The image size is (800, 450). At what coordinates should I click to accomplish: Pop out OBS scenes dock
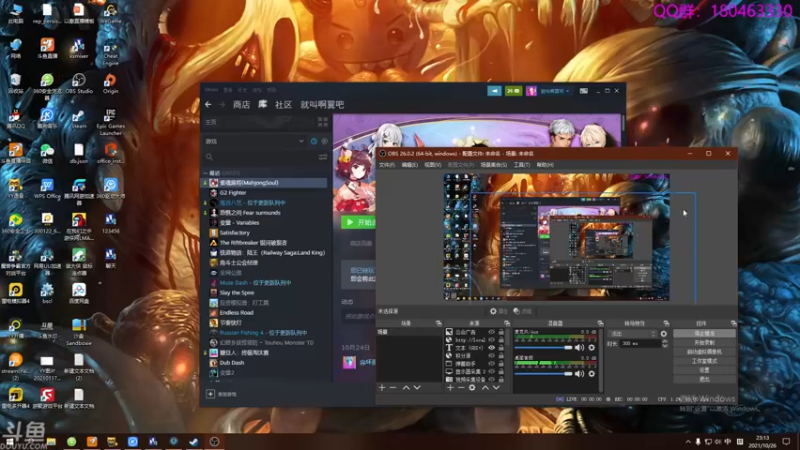438,323
